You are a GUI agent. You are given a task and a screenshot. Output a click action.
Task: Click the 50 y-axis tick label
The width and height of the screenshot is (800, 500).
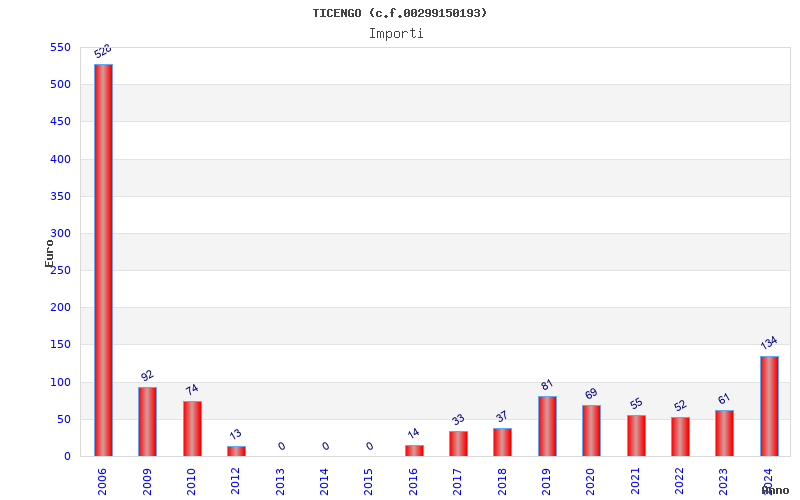[63, 419]
